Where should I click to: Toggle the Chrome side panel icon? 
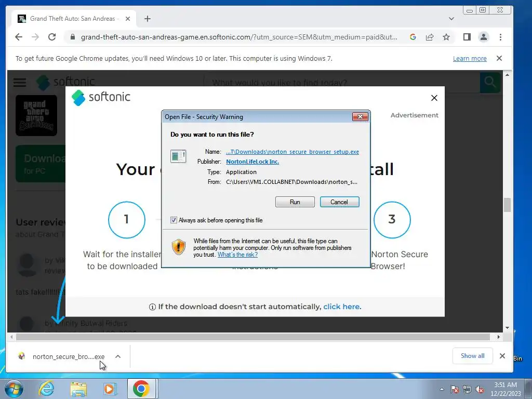point(467,37)
